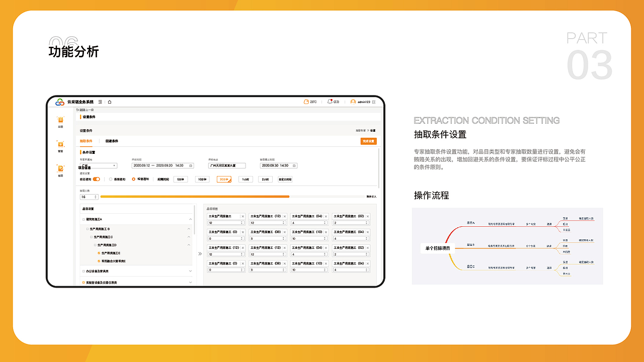
Task: Remove first-row 工业生产用房施工 (04) tag
Action: pyautogui.click(x=326, y=216)
